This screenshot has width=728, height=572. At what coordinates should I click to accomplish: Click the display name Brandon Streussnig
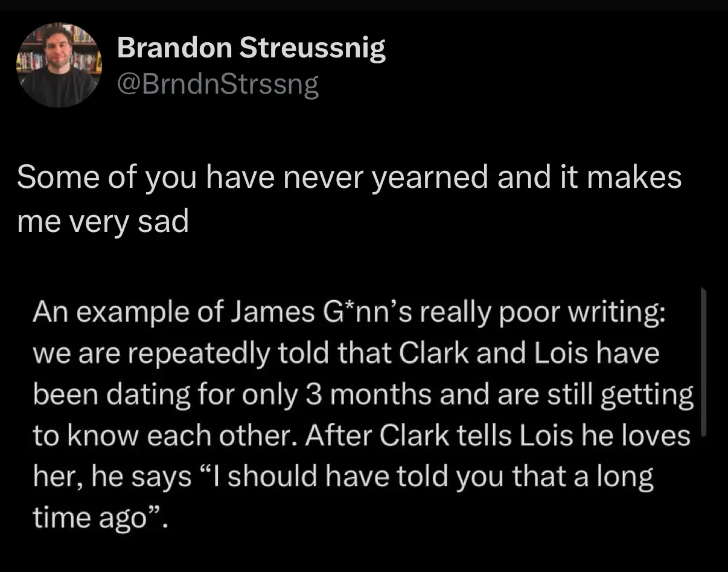coord(251,48)
